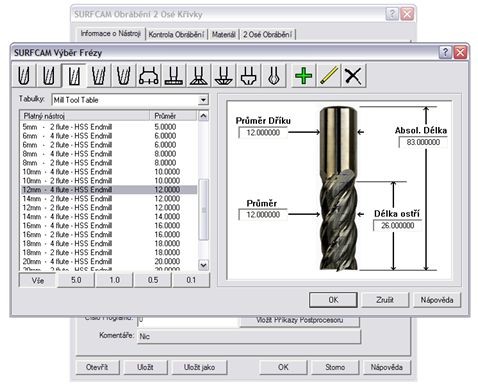Select row 12mm - 2 flute - HSS Endmill
The image size is (478, 386).
point(109,208)
